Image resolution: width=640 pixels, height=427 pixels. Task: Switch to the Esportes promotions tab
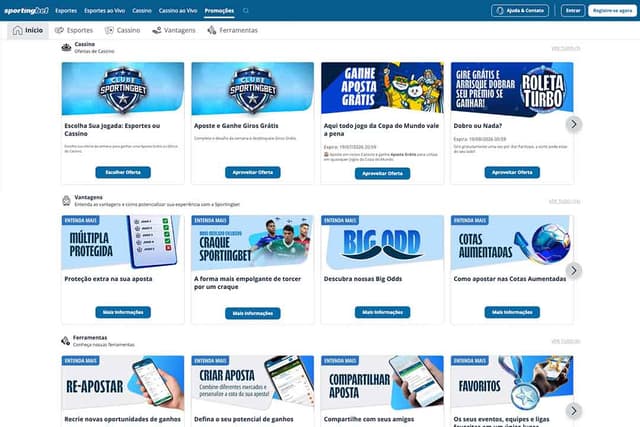(74, 30)
